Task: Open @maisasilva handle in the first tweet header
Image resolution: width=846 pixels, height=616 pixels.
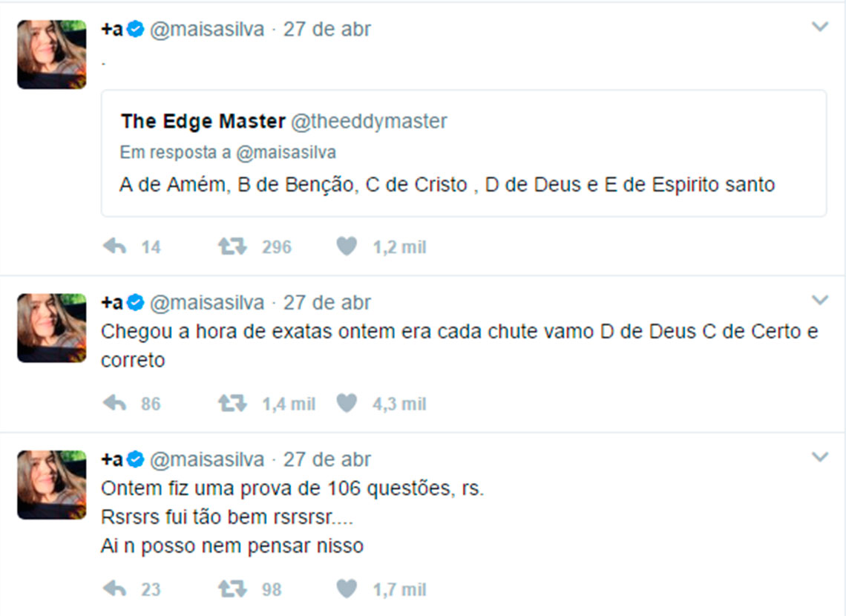Action: pos(207,30)
